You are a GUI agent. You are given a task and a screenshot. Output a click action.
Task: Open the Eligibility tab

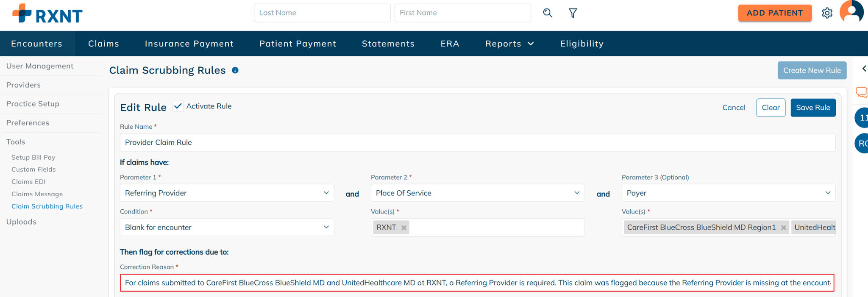582,44
